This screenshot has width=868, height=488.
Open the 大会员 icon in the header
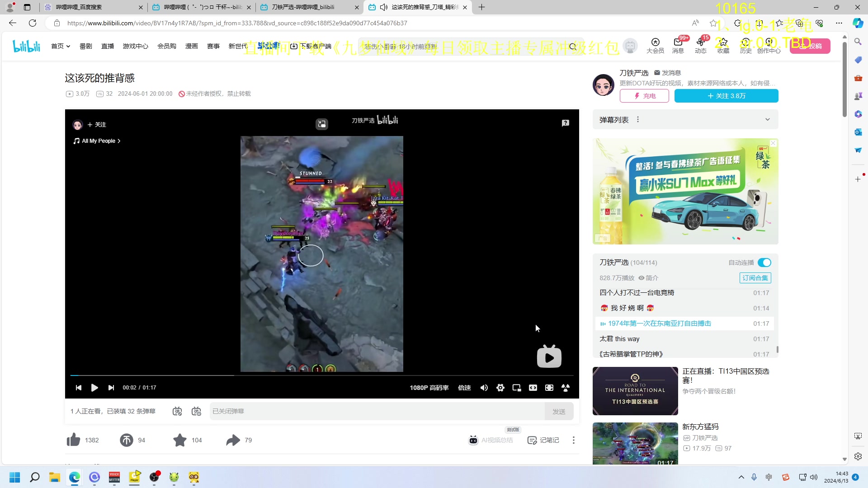pyautogui.click(x=655, y=46)
